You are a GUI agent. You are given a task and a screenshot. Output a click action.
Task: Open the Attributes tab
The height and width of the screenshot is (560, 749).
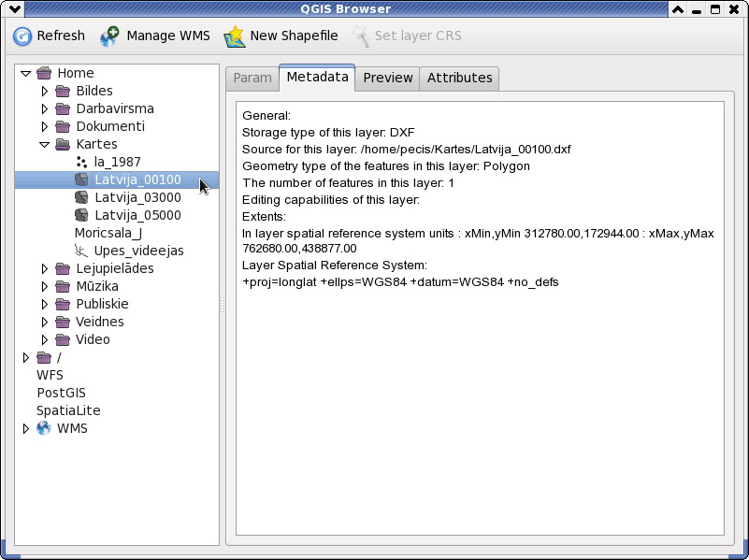tap(459, 78)
